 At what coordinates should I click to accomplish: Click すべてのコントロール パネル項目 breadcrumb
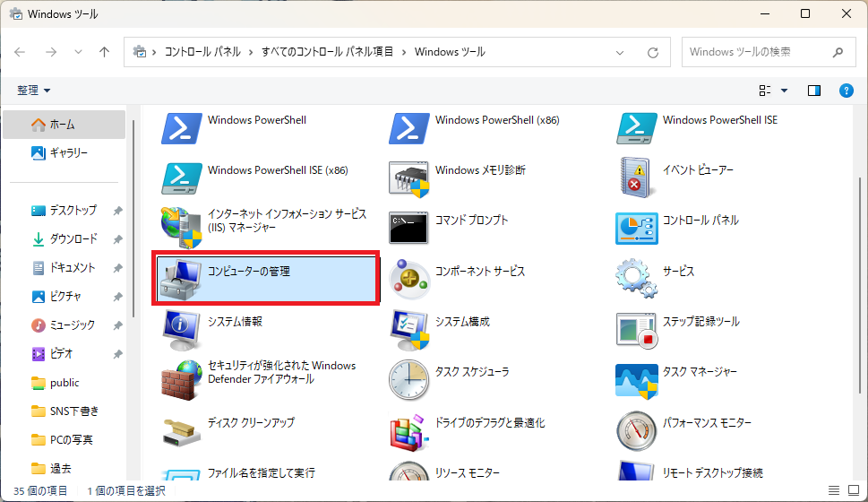327,52
